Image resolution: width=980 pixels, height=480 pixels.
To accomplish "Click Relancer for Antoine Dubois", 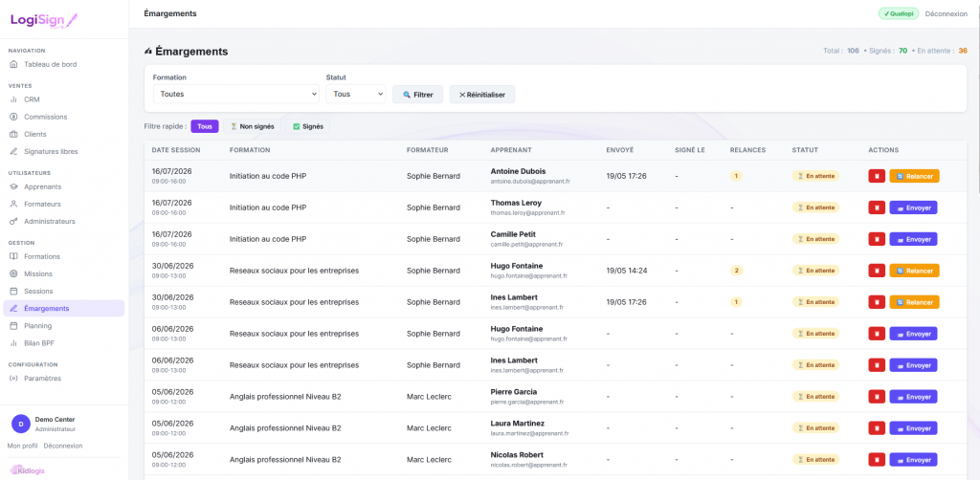I will click(914, 176).
